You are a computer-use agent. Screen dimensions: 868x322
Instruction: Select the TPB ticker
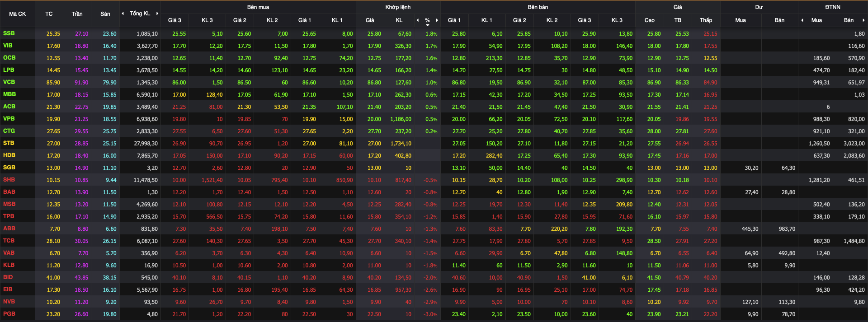tap(9, 216)
